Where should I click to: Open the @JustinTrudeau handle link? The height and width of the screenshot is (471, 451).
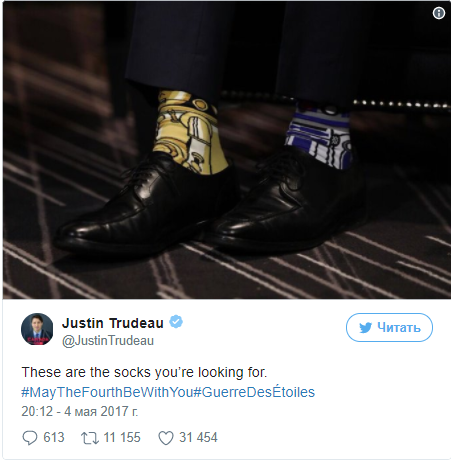pos(108,341)
